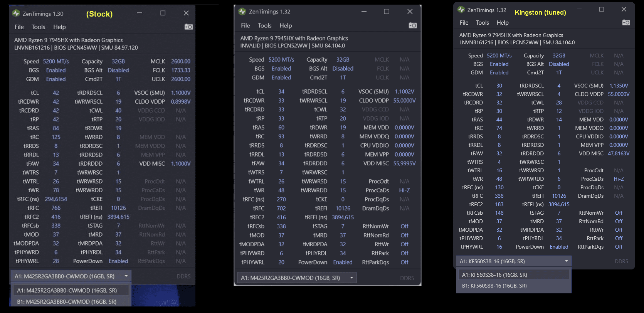Open Help menu in the middle ZenTimings window
This screenshot has height=313, width=644.
pos(286,25)
